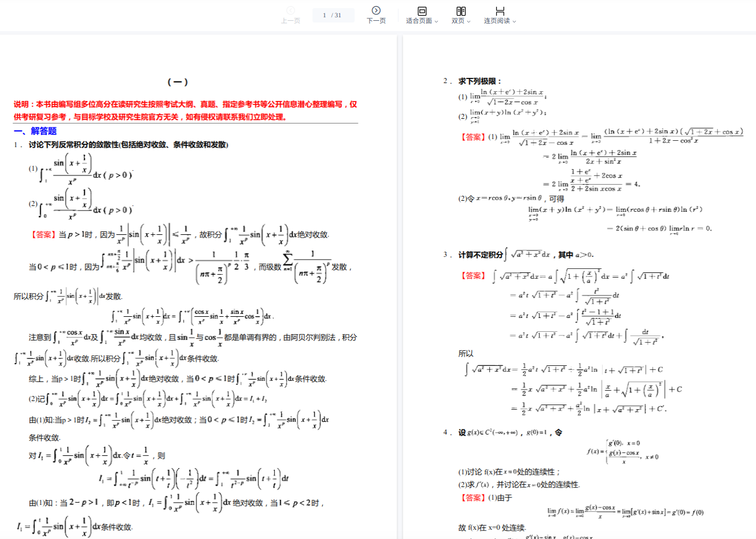Select question 2 heading 求下列极限

(480, 81)
